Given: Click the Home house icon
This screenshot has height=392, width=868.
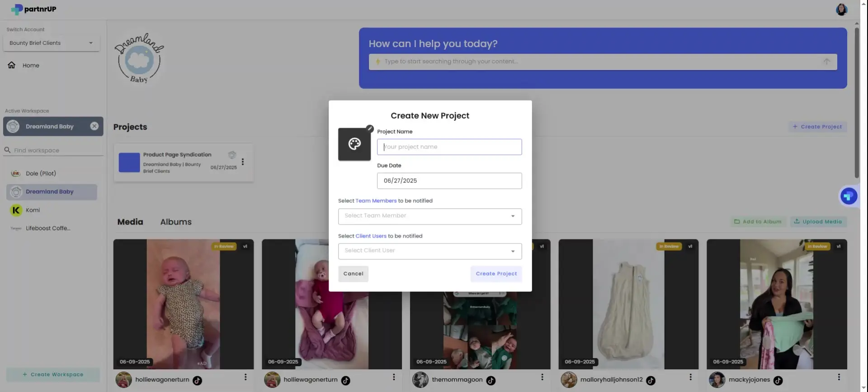Looking at the screenshot, I should [12, 65].
